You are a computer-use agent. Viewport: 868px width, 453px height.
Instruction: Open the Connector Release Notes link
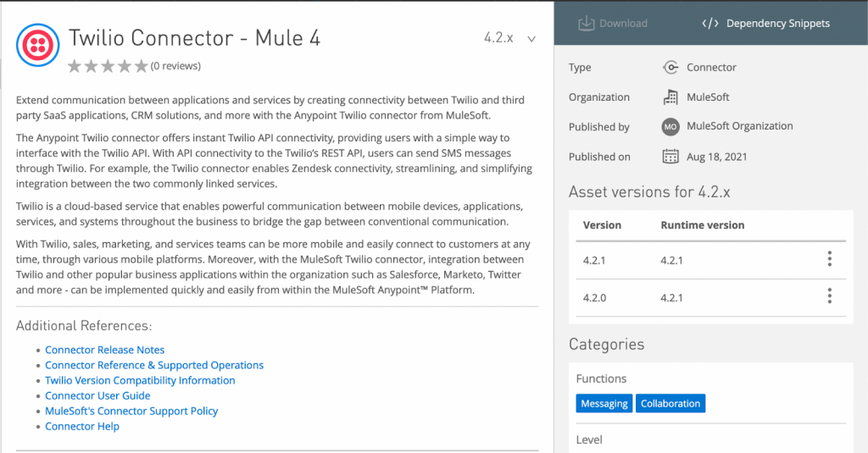click(104, 350)
